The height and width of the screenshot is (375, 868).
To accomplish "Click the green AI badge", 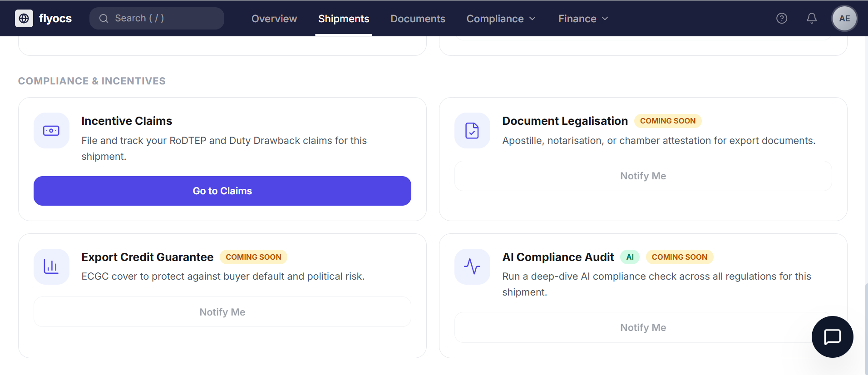I will [630, 257].
